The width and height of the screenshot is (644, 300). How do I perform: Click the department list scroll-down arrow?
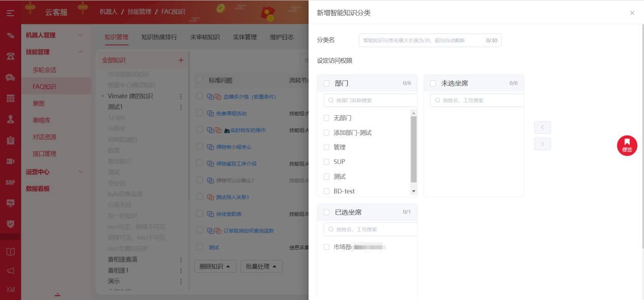click(414, 191)
